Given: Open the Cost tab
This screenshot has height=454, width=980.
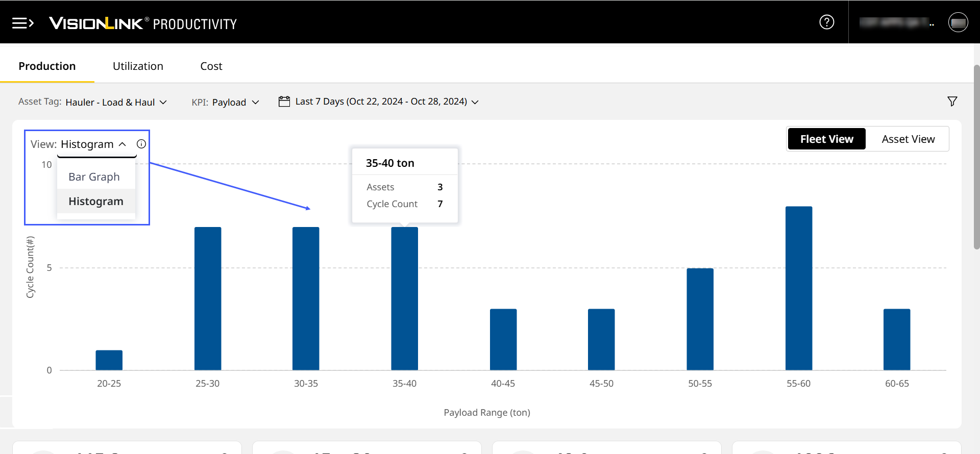Looking at the screenshot, I should (x=211, y=66).
